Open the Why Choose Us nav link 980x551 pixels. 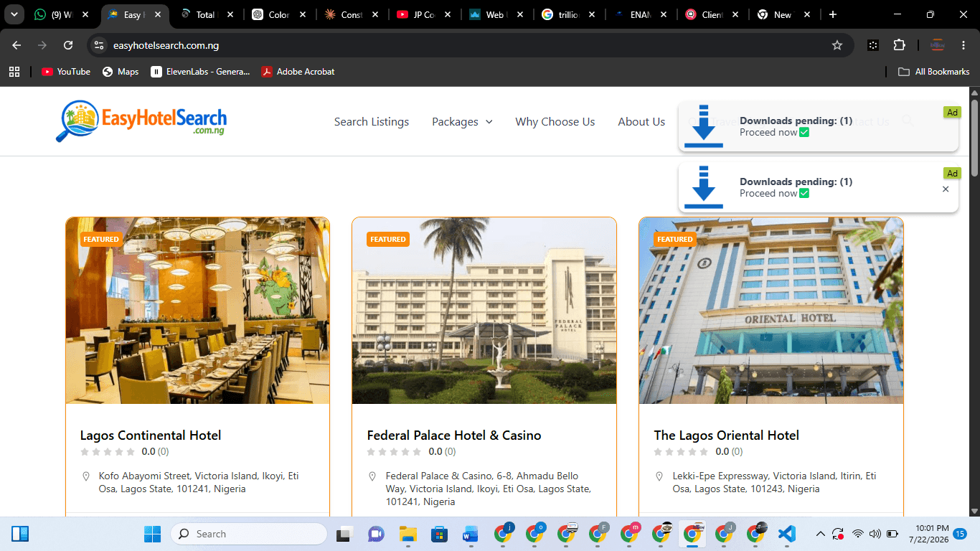pos(555,122)
